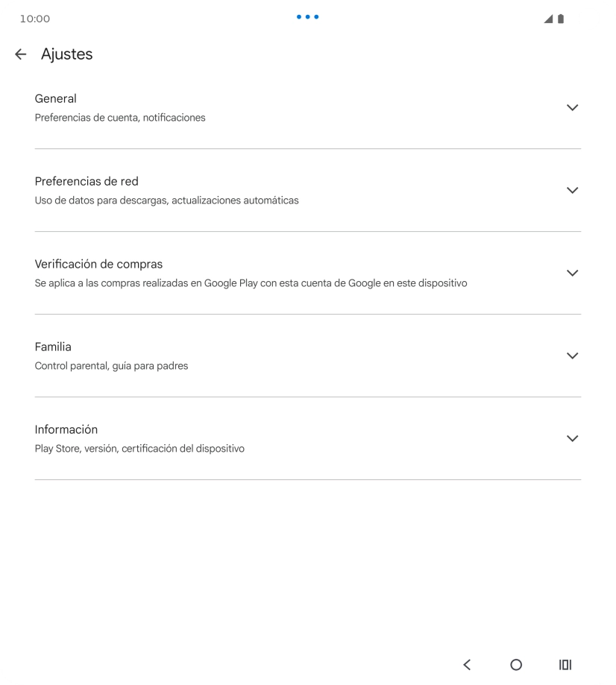616x685 pixels.
Task: Go back using the arrow beside Ajustes
Action: point(21,54)
